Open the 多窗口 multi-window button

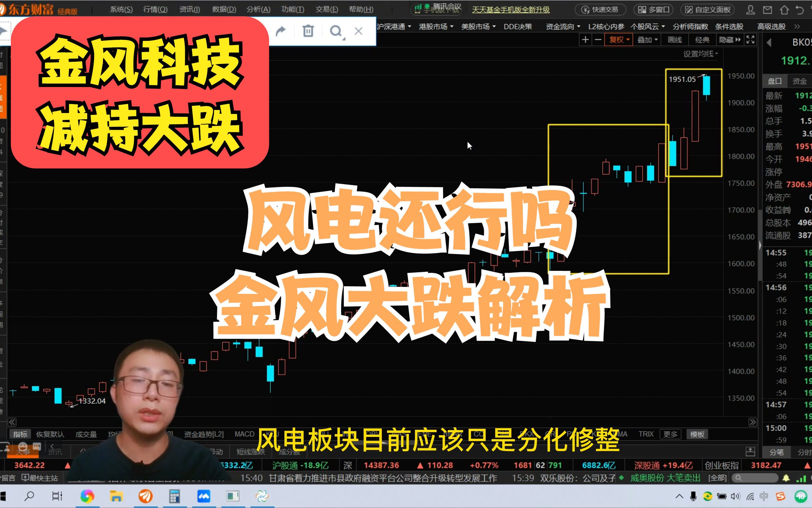coord(654,10)
